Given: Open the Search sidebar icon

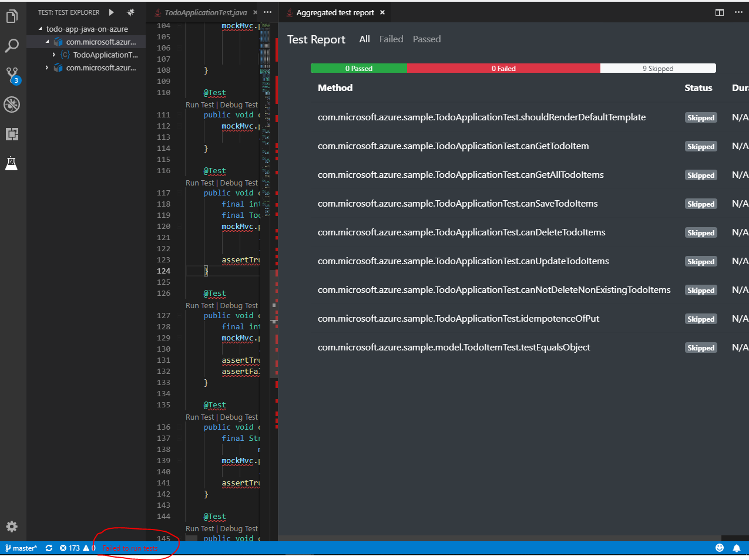Looking at the screenshot, I should [11, 46].
